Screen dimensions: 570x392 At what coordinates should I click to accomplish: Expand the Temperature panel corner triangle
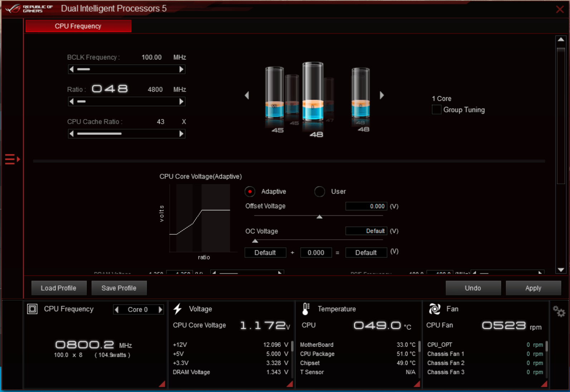tap(417, 384)
